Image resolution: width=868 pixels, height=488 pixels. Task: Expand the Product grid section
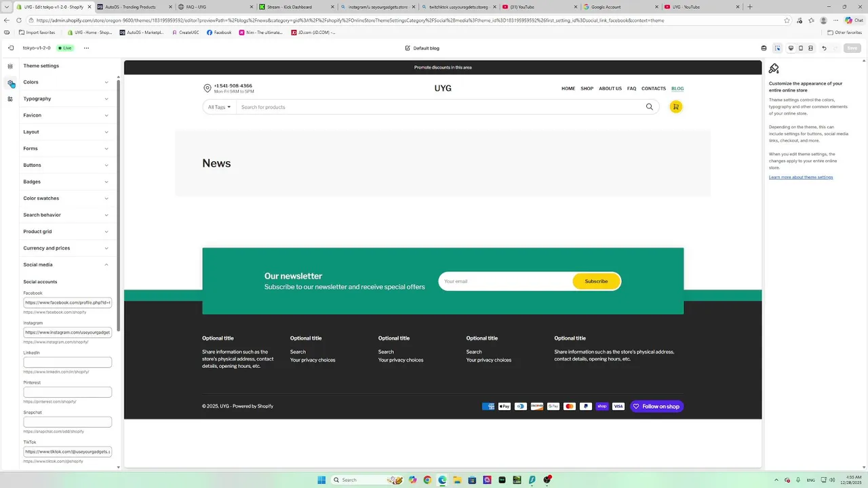tap(66, 232)
